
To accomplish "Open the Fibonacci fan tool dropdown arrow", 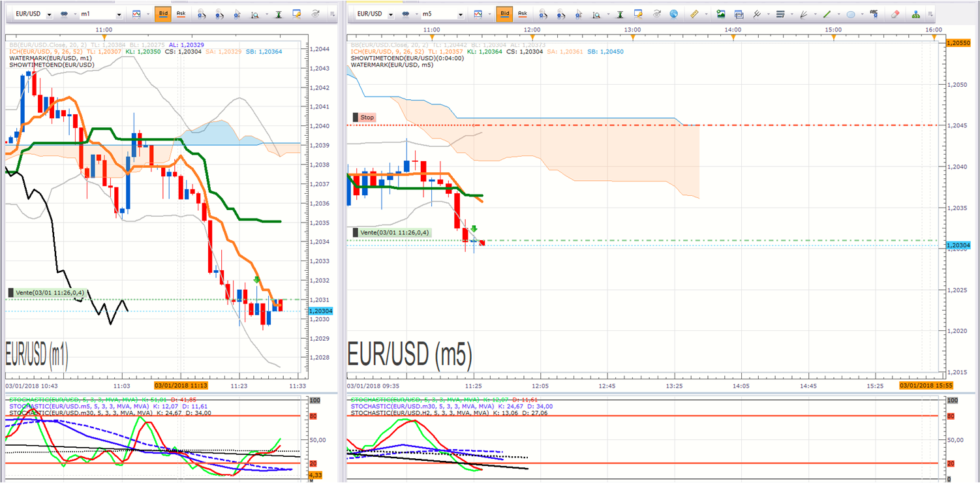I will 816,14.
